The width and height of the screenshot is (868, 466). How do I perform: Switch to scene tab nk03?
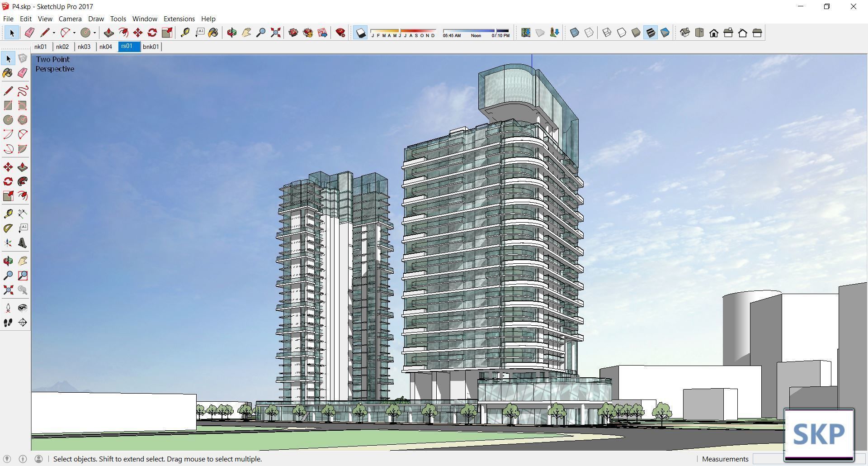pos(84,47)
